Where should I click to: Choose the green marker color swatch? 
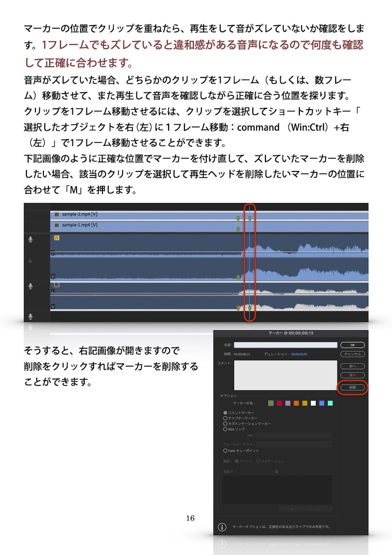tap(271, 403)
